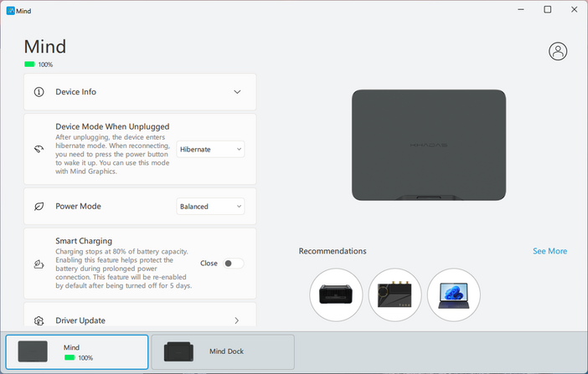Click the Driver Update label
The width and height of the screenshot is (588, 374).
[80, 320]
